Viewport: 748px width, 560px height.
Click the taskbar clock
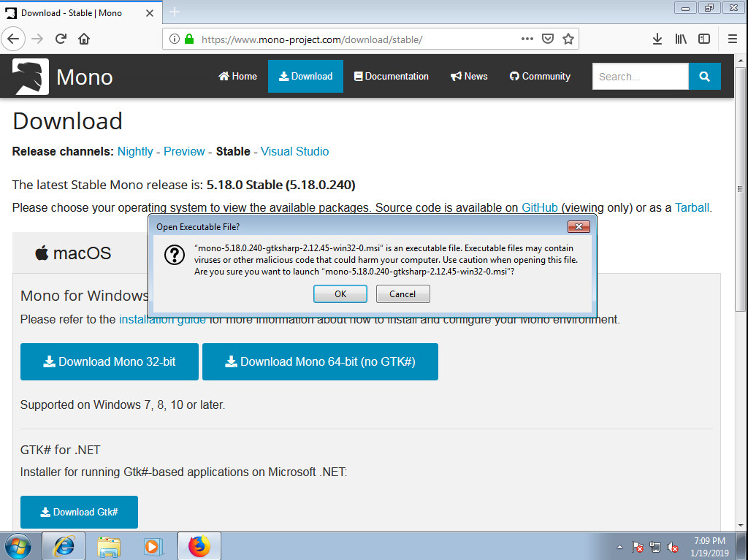point(709,547)
